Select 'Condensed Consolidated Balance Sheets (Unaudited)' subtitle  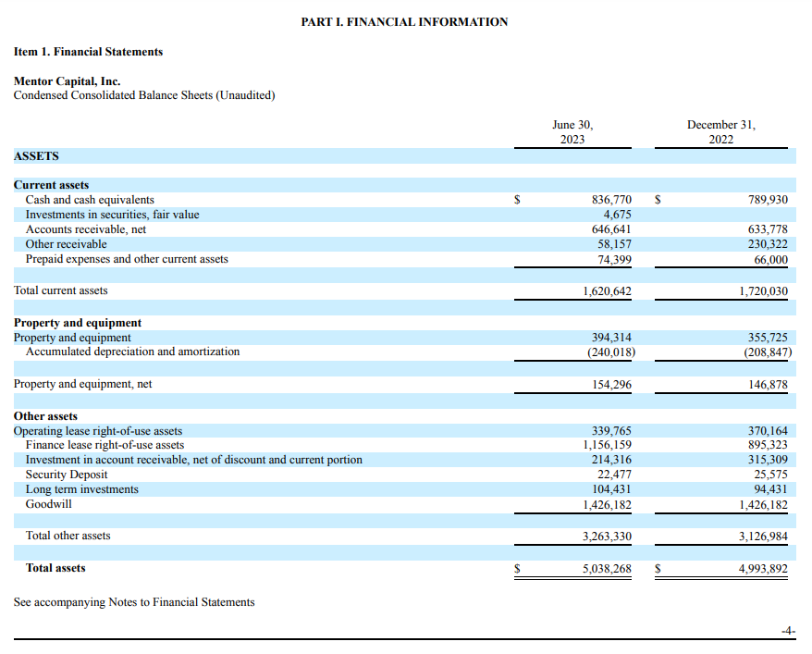coord(144,95)
